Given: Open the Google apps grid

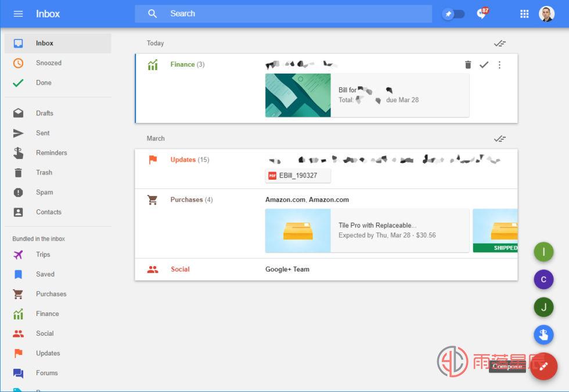Looking at the screenshot, I should pos(524,14).
